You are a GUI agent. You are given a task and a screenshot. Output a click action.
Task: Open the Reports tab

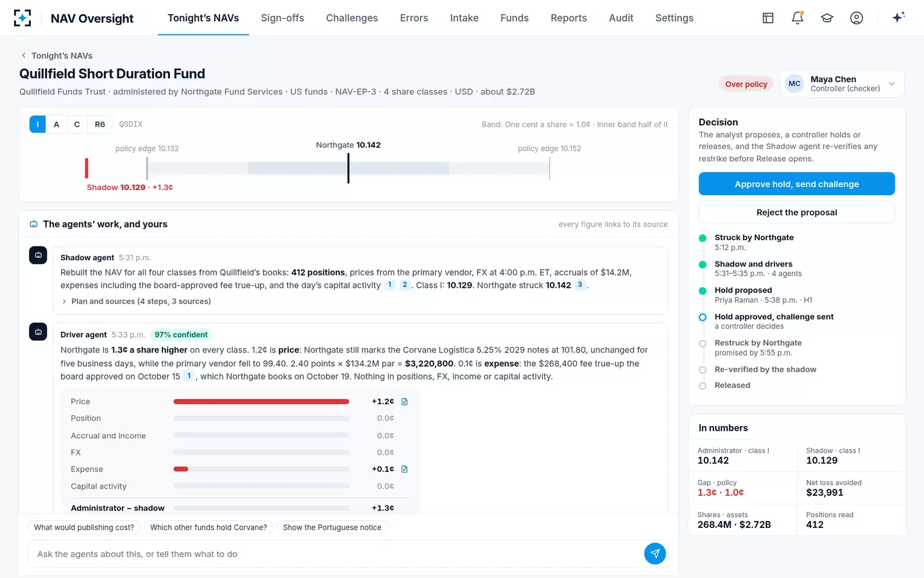coord(569,18)
